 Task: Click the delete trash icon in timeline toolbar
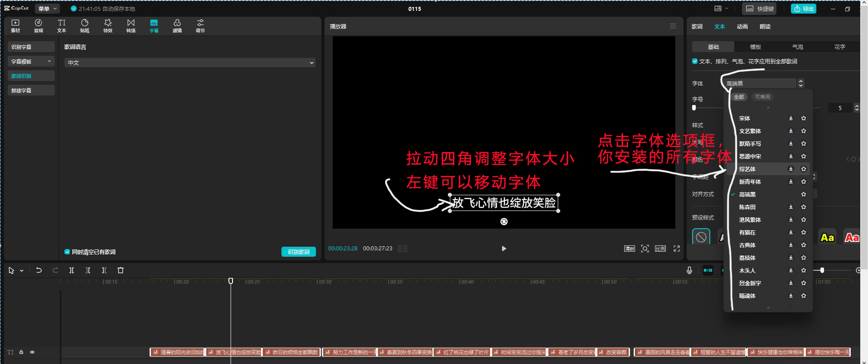[121, 270]
